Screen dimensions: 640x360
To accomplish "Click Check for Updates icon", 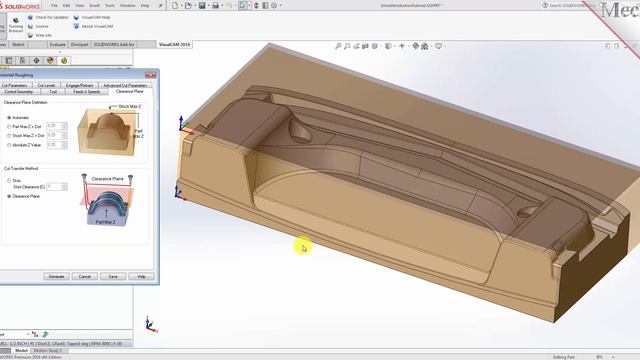I will pyautogui.click(x=30, y=18).
